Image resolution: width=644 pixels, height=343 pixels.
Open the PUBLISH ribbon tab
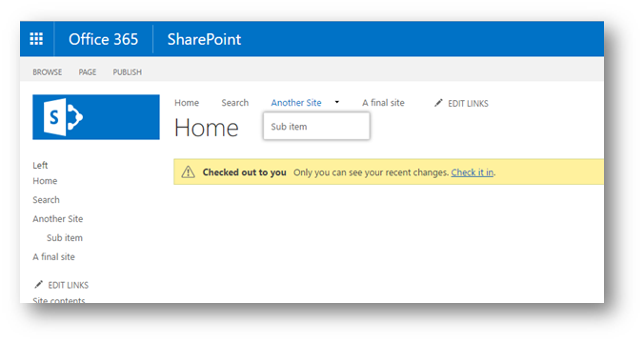click(128, 72)
